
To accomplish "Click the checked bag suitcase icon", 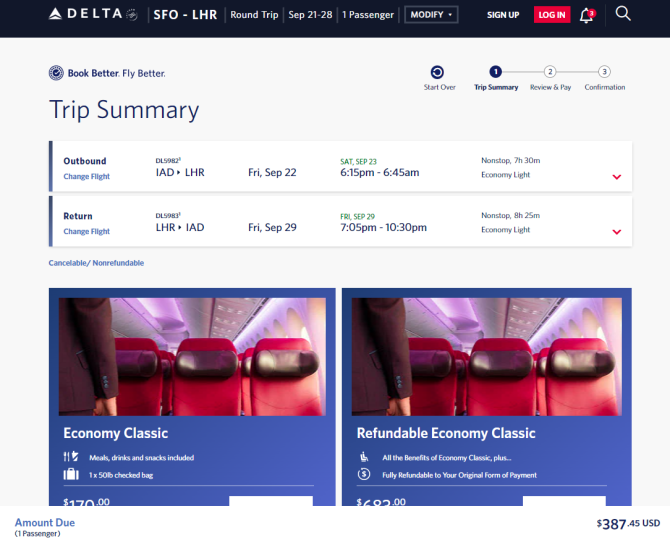I will tap(71, 474).
